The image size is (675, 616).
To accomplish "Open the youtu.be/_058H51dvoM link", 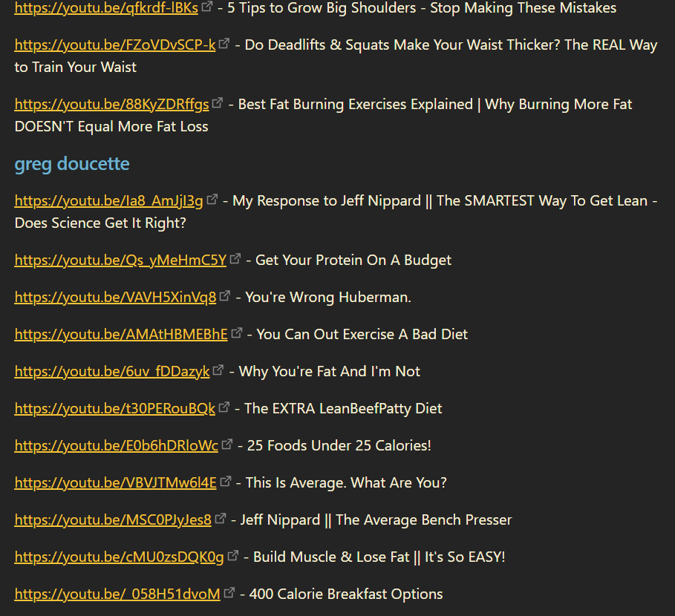I will pos(117,594).
